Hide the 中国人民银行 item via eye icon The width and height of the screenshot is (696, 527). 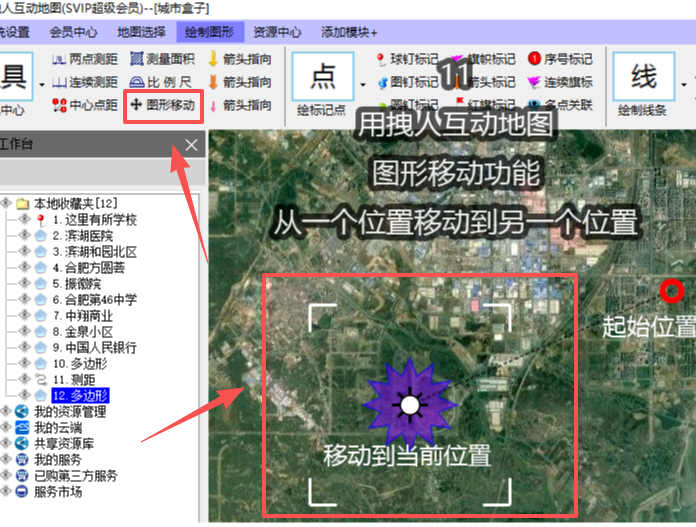[25, 347]
